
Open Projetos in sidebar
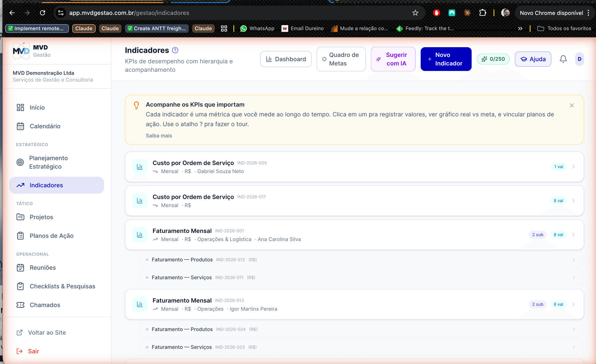click(x=57, y=217)
